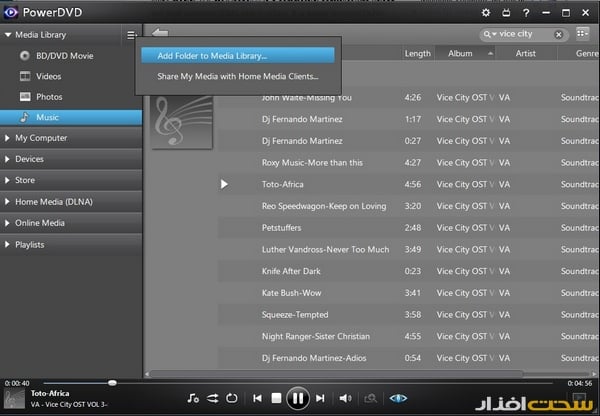Choose Share My Media with Home Media Clients
This screenshot has height=416, width=600.
(237, 76)
